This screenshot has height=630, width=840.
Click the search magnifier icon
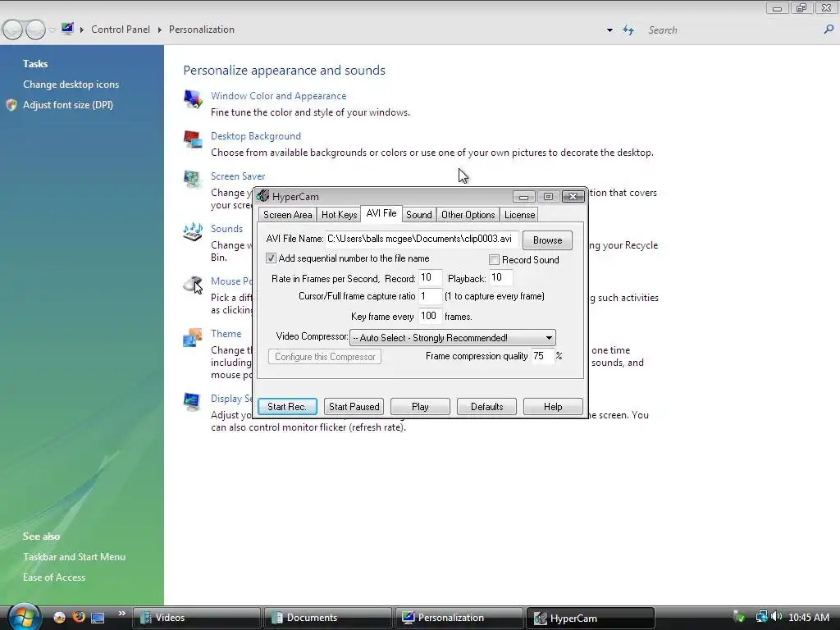click(829, 30)
